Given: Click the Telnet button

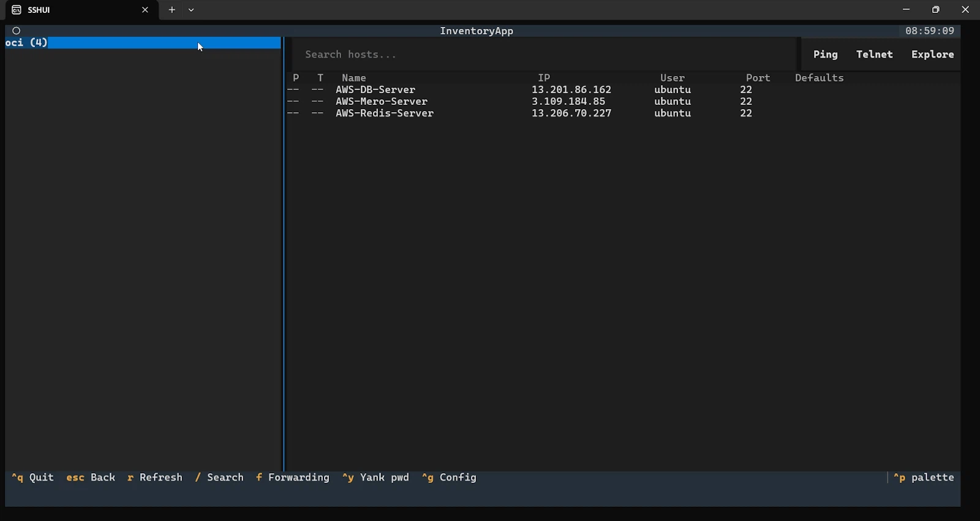Looking at the screenshot, I should pyautogui.click(x=874, y=55).
